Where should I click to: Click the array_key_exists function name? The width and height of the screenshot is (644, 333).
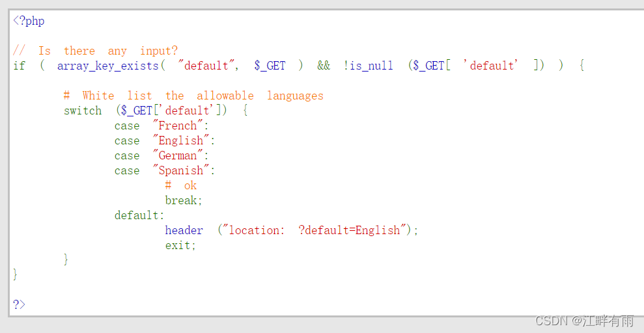[x=107, y=66]
